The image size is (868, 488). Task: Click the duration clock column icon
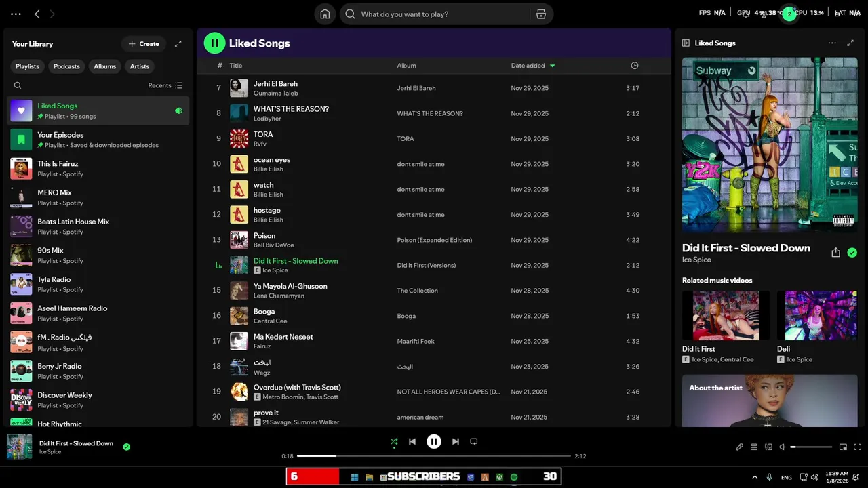[635, 66]
